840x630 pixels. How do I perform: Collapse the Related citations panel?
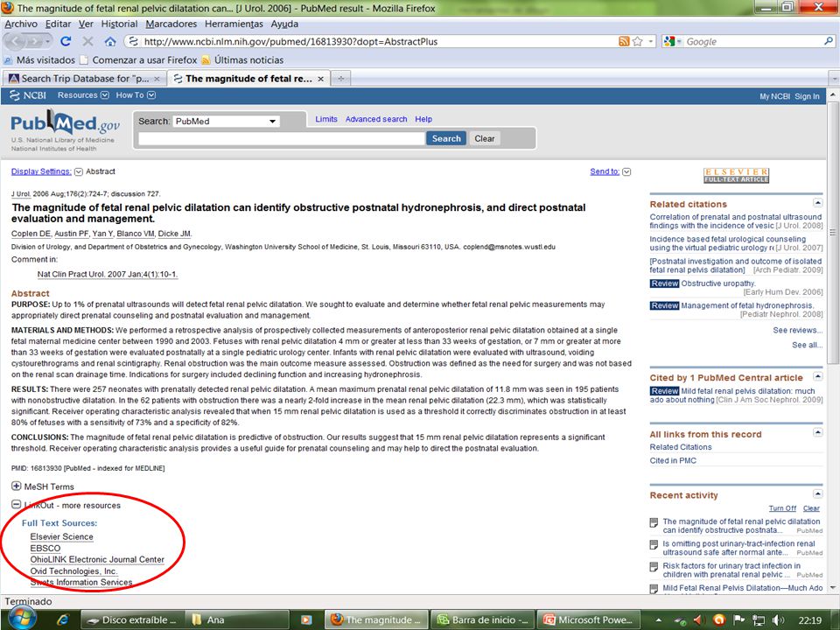coord(817,202)
